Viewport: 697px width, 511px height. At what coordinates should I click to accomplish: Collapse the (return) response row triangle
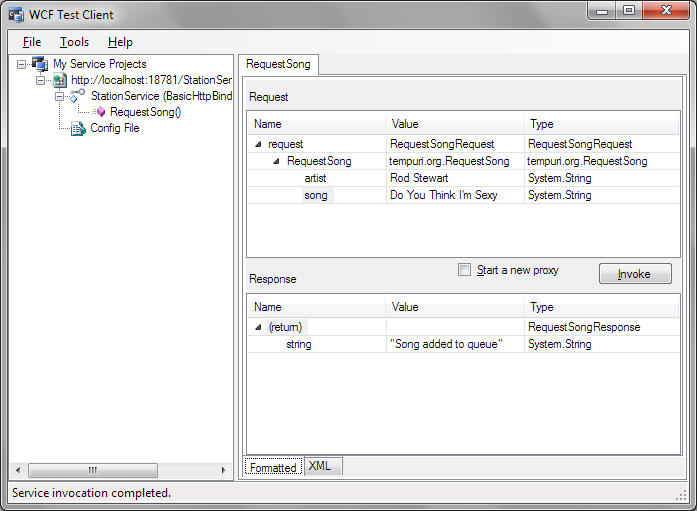[x=258, y=327]
